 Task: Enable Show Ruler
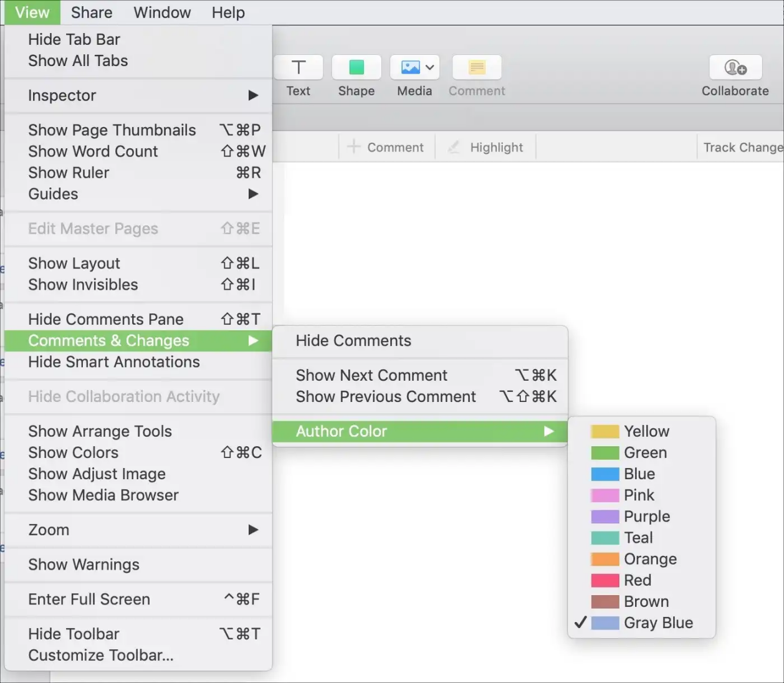coord(69,173)
